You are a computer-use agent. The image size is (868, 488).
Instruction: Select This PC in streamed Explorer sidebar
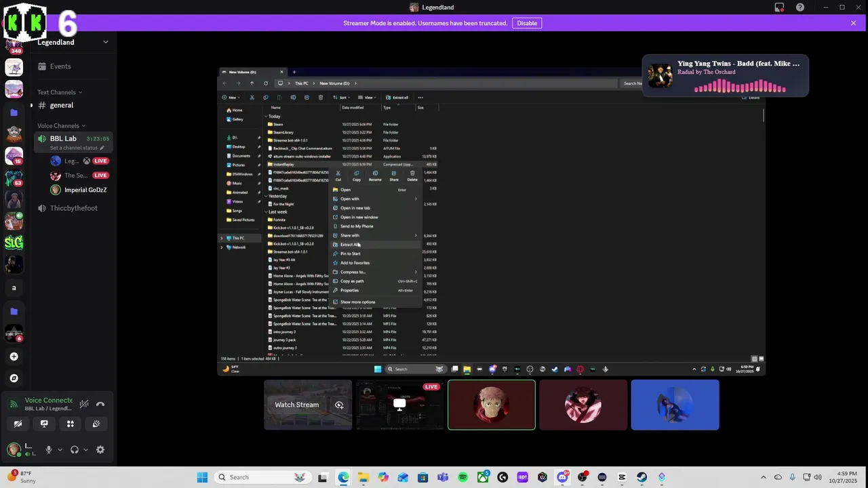tap(238, 238)
